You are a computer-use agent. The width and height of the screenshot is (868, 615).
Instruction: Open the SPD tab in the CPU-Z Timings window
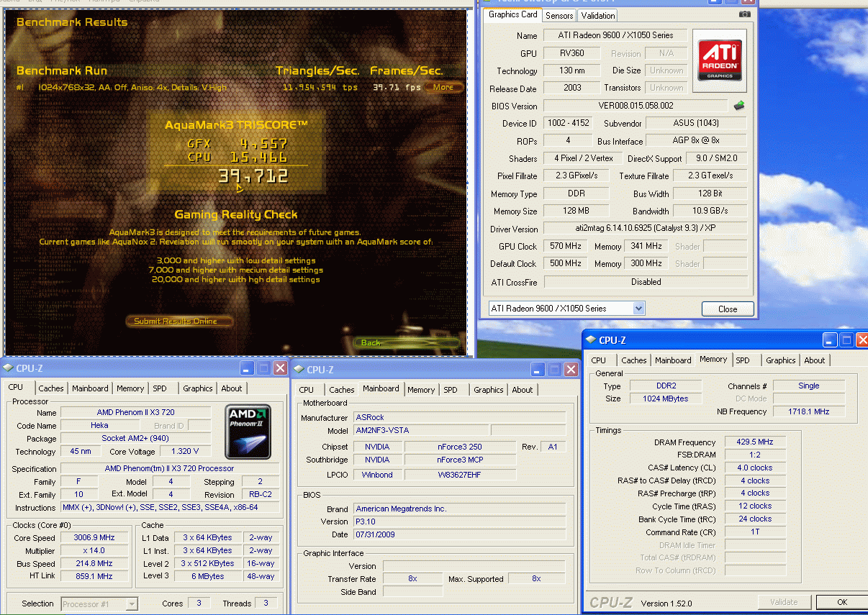(743, 360)
